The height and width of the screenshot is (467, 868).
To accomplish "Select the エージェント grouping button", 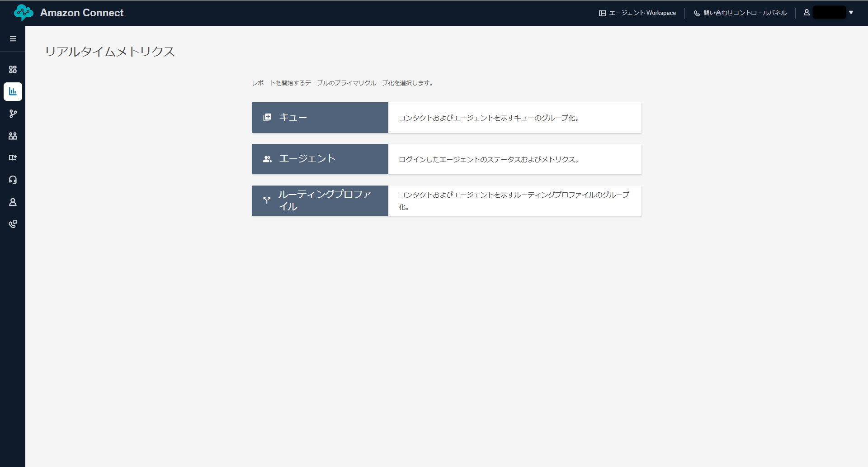I will click(320, 159).
